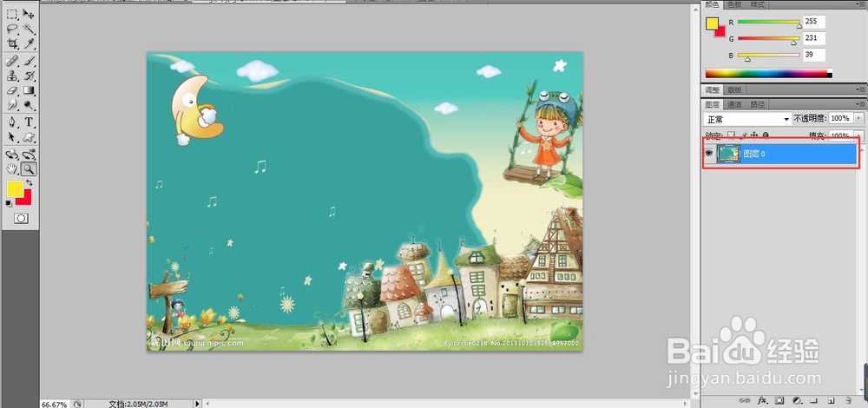Open the Adjustments panel options menu
The height and width of the screenshot is (408, 868).
click(862, 89)
